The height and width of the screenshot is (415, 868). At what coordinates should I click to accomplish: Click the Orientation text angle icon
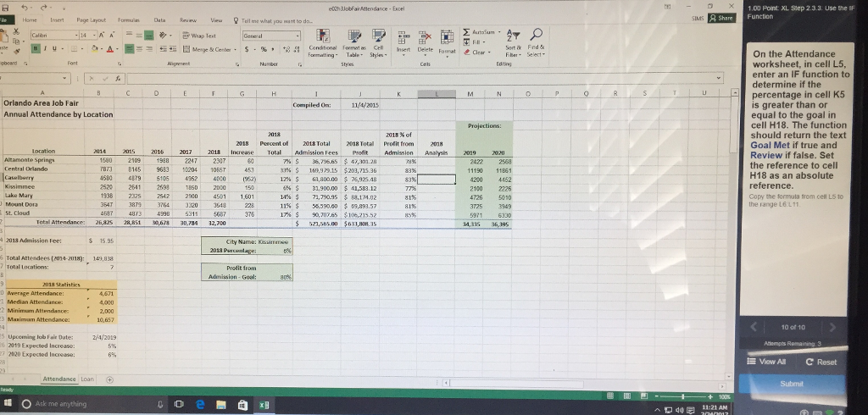pyautogui.click(x=164, y=36)
